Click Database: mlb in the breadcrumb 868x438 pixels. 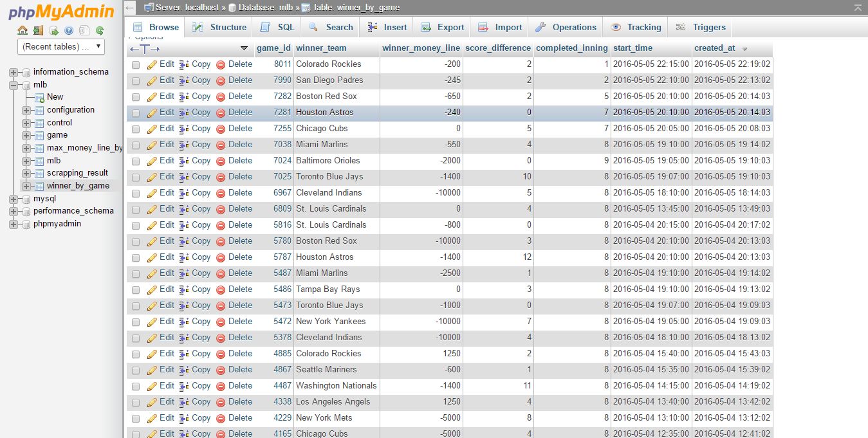click(x=265, y=8)
